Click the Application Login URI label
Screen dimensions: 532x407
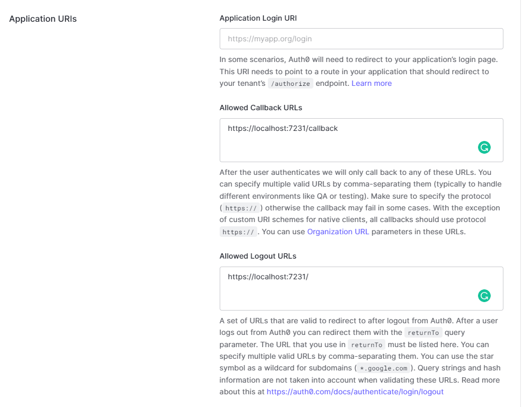258,18
